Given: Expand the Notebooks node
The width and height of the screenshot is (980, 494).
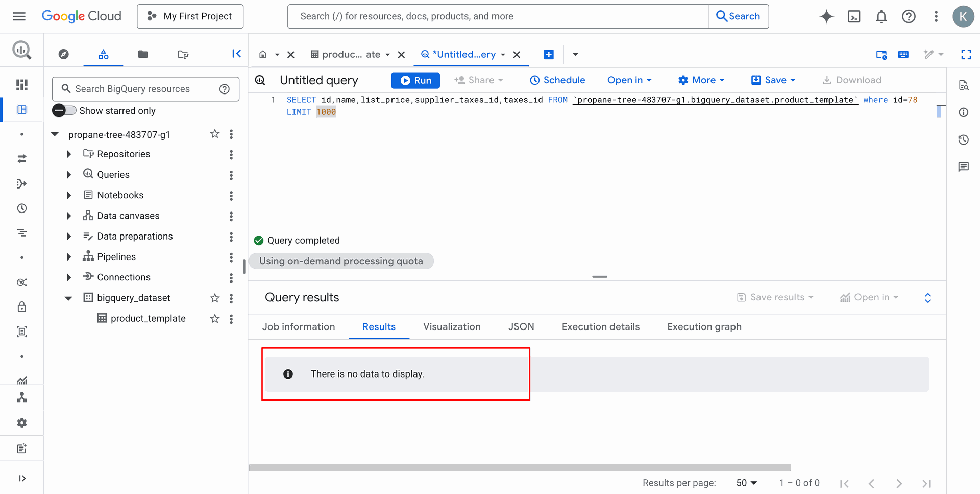Looking at the screenshot, I should [x=69, y=195].
